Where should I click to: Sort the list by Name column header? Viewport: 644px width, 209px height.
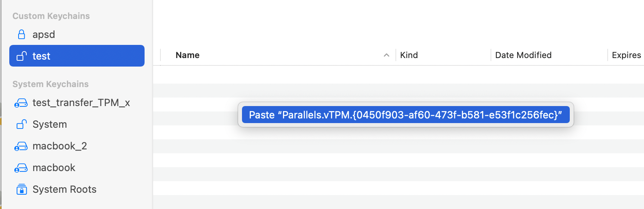[x=187, y=55]
